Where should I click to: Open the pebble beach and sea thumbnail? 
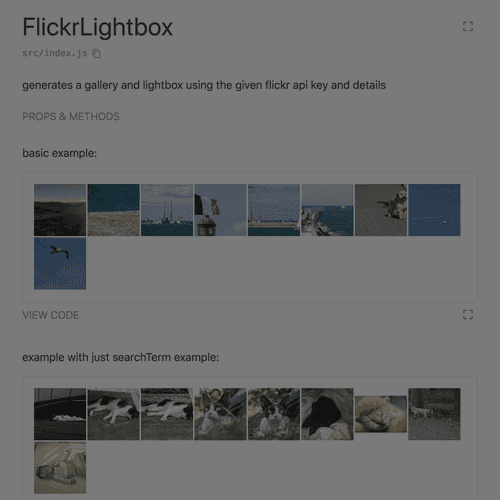114,210
